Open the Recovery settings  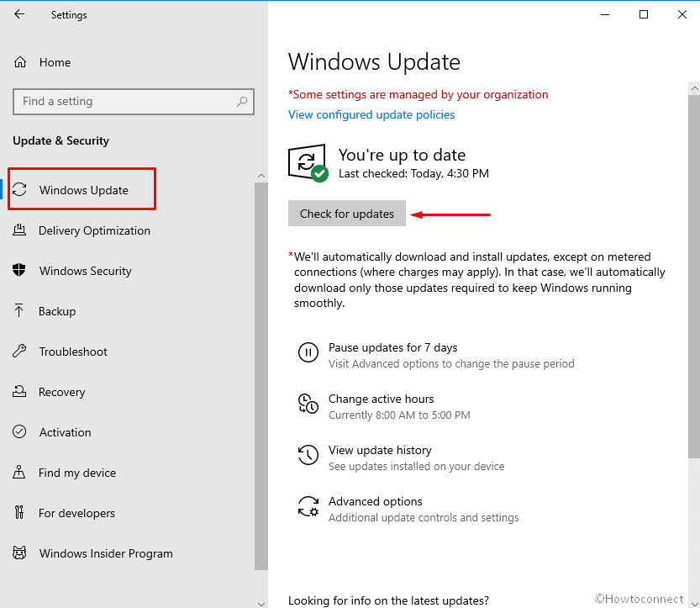(x=61, y=392)
